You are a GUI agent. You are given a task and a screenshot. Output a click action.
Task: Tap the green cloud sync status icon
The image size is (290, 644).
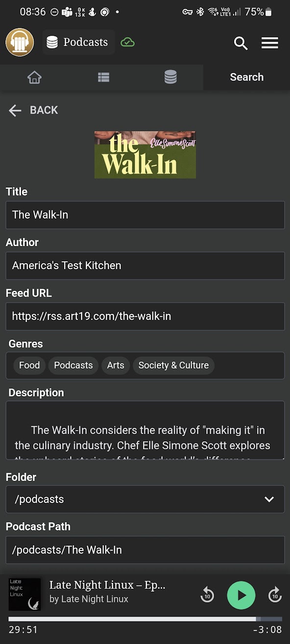pyautogui.click(x=128, y=42)
